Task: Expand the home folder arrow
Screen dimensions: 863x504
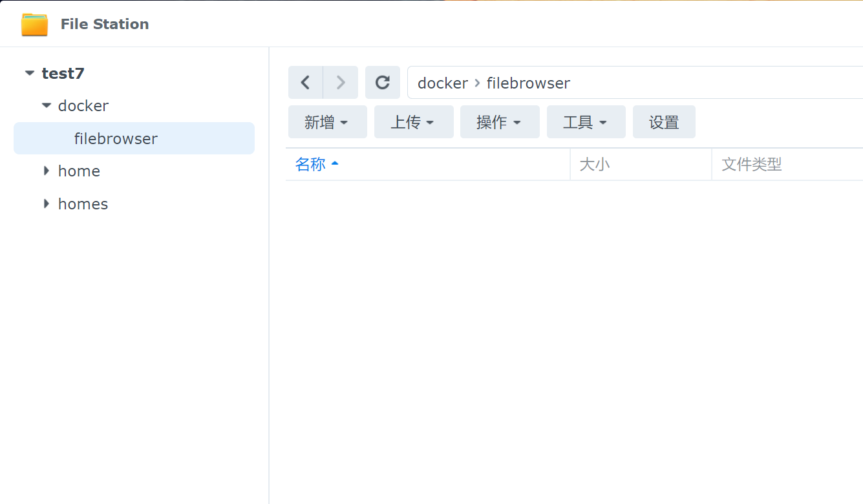Action: click(46, 171)
